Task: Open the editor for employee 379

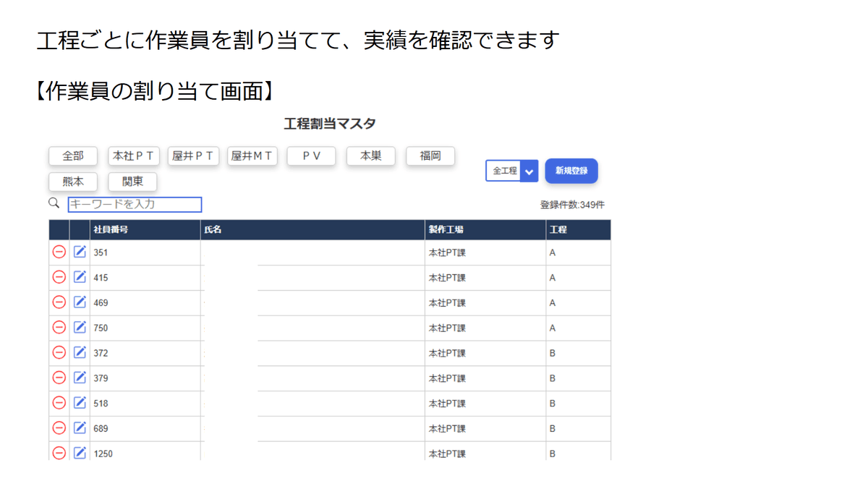Action: (80, 378)
